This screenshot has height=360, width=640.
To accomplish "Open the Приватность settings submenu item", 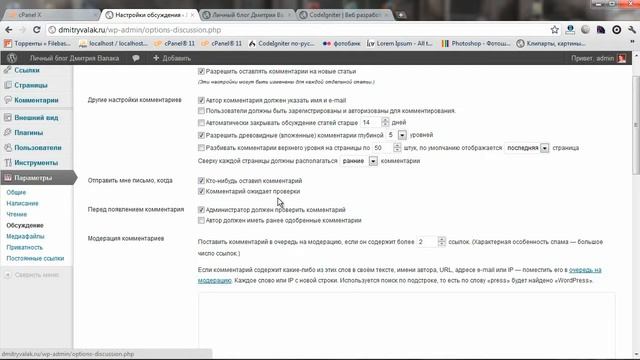I will coord(24,247).
